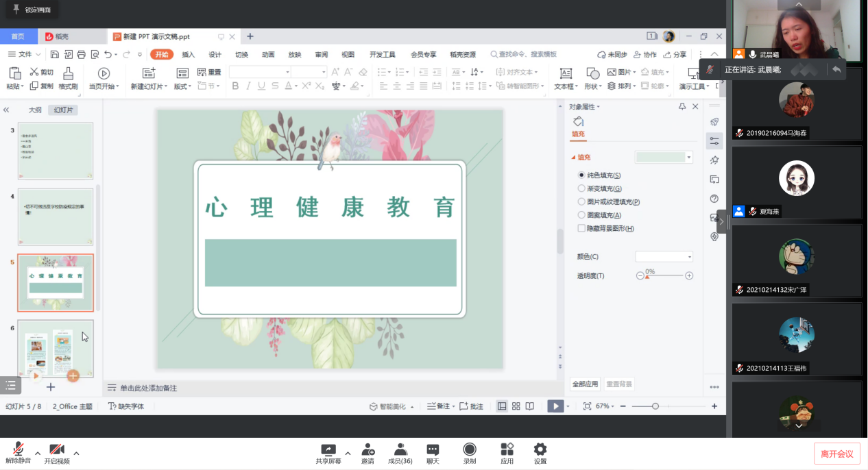Toggle 备注 notes pane
868x470 pixels.
pos(439,406)
